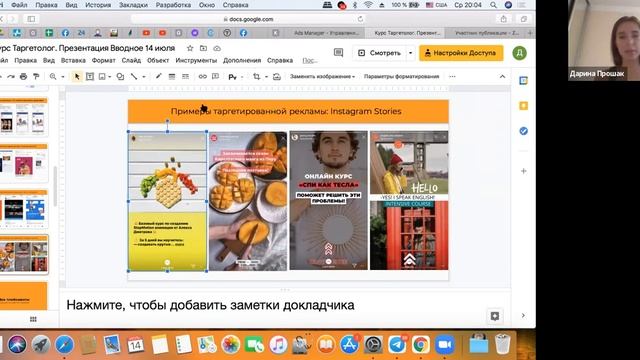The height and width of the screenshot is (360, 640).
Task: Open the Calendar side panel icon
Action: pos(523,81)
